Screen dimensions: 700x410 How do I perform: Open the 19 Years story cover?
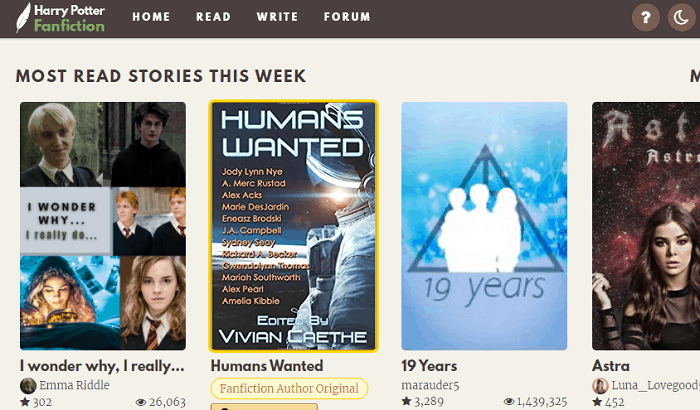tap(484, 226)
